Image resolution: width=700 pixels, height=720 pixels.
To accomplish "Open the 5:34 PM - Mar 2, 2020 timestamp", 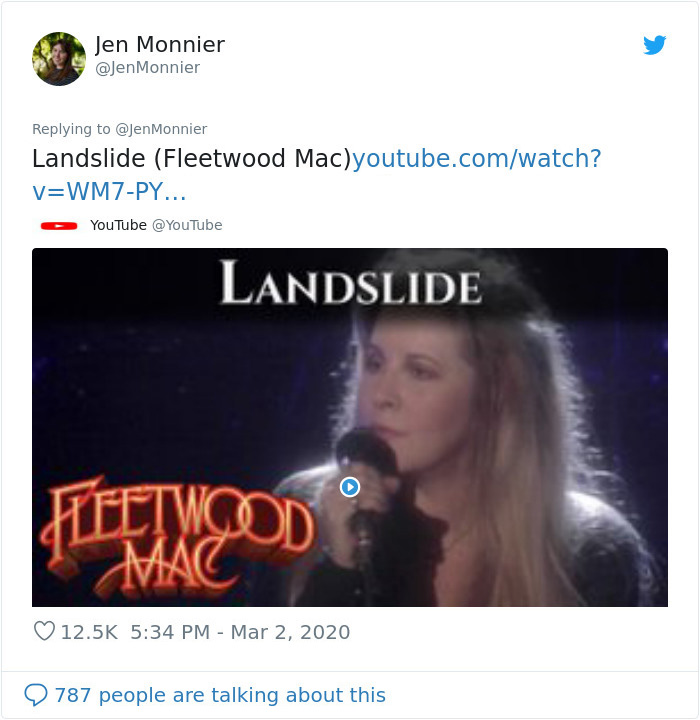I will coord(240,632).
